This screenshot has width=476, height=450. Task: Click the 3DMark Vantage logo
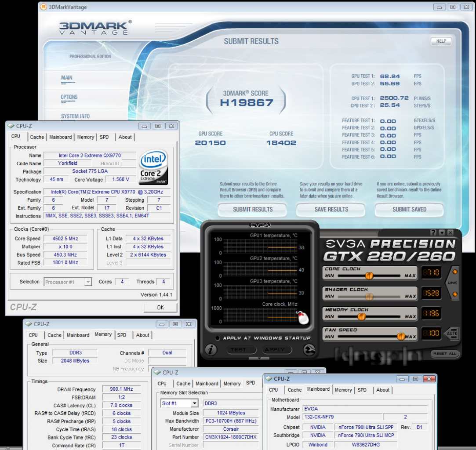pyautogui.click(x=95, y=28)
